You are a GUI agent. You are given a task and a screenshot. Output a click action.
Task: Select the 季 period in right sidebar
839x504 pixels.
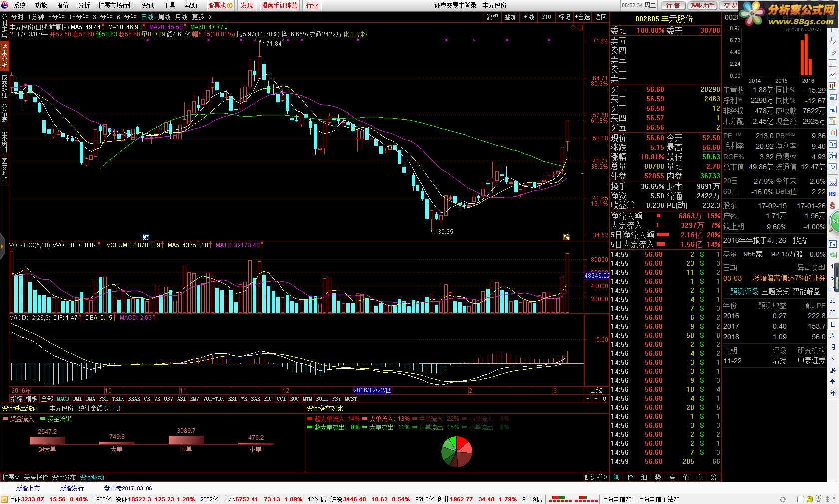(x=833, y=382)
